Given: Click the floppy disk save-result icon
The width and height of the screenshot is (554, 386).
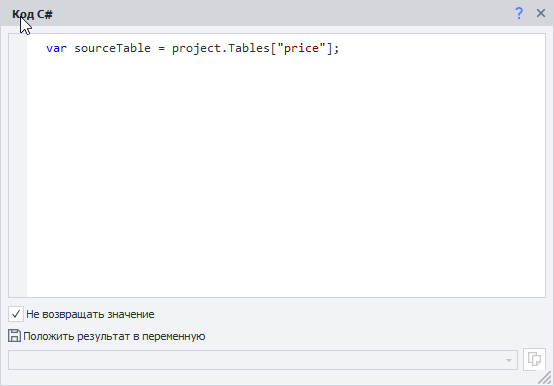Looking at the screenshot, I should 14,336.
